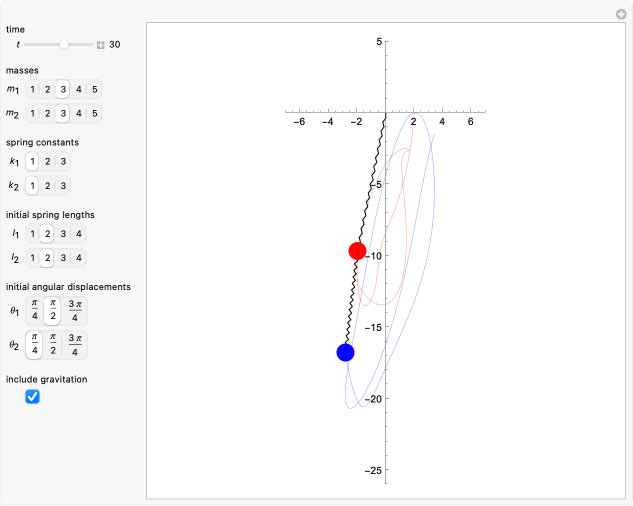Select θ1 angular displacement π/2
Viewport: 633px width, 506px height.
point(52,311)
